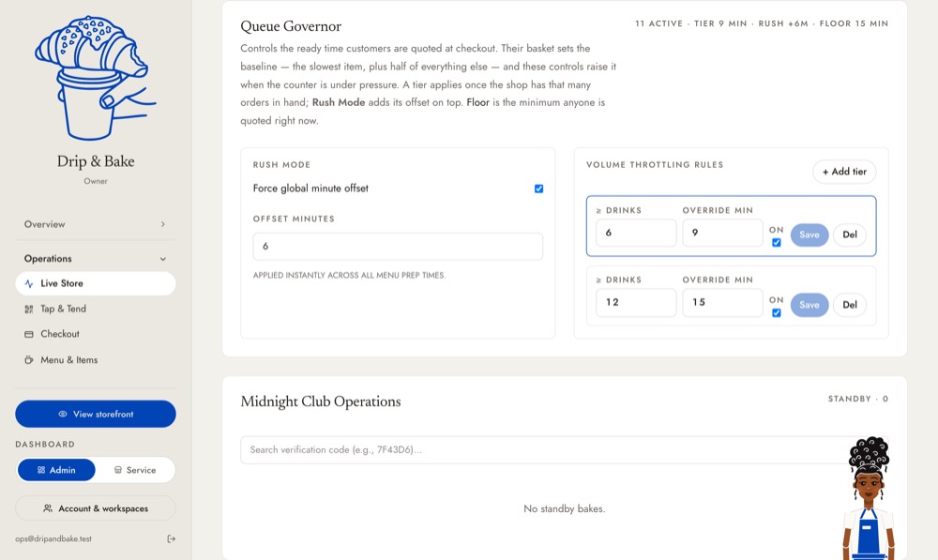Click the 11 ACTIVE status summary text

762,24
